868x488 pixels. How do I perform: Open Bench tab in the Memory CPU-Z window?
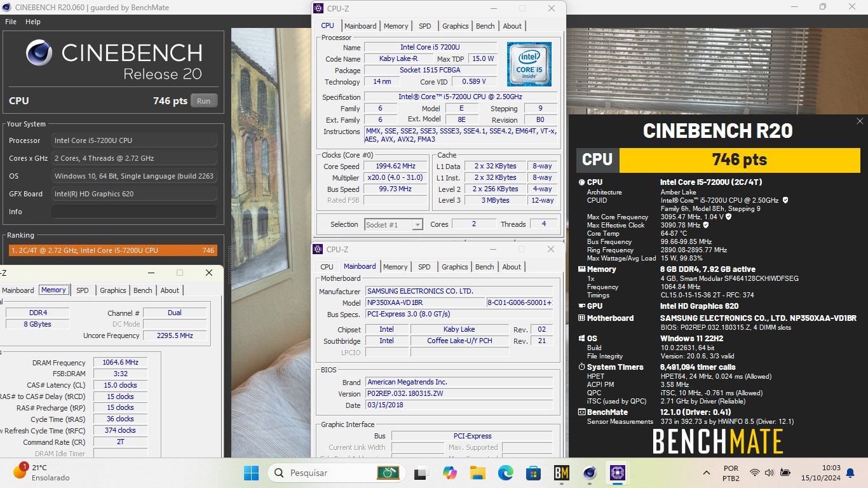pyautogui.click(x=143, y=290)
